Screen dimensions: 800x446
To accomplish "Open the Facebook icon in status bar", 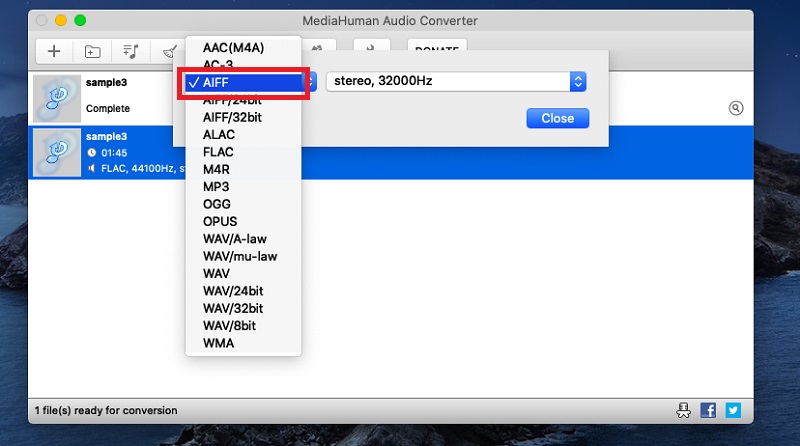I will pos(708,410).
